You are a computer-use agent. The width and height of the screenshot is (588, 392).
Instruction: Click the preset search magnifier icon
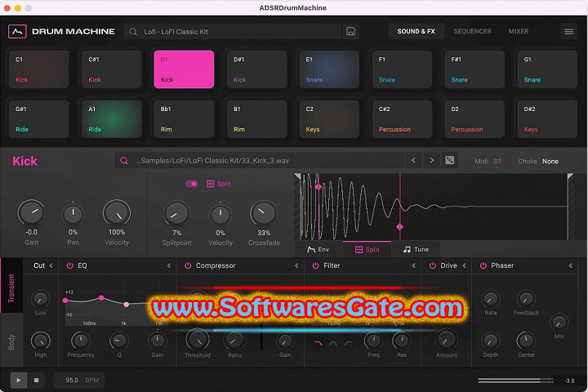tap(133, 32)
